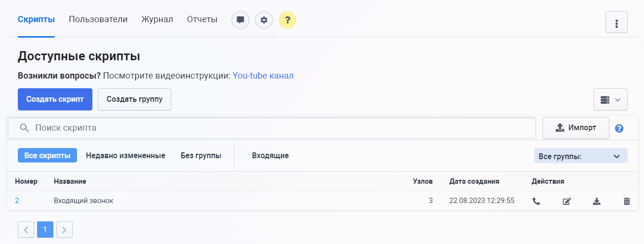Open settings via the gear icon
This screenshot has width=644, height=244.
(x=264, y=20)
